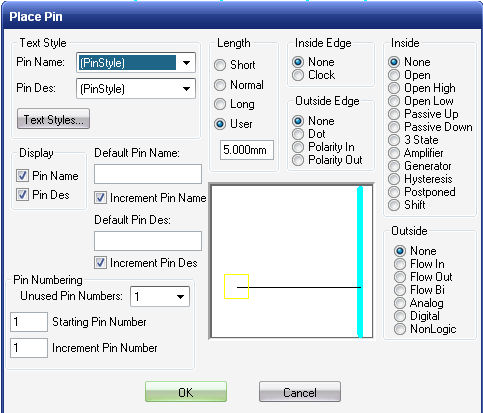Confirm with the OK button
This screenshot has height=413, width=483.
[186, 392]
